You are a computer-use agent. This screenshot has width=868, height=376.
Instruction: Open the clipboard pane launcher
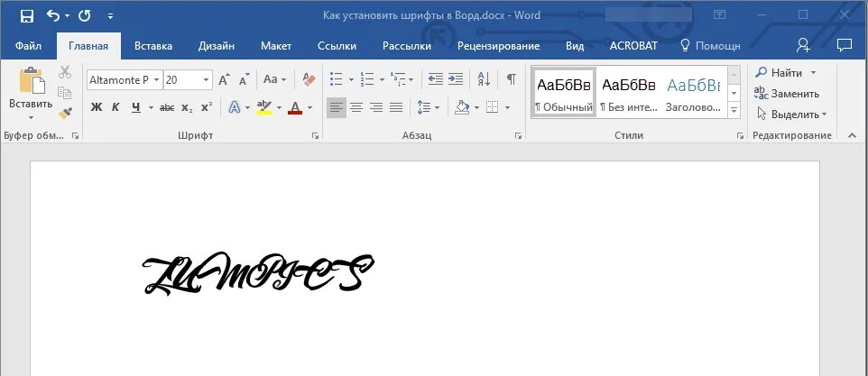point(75,135)
